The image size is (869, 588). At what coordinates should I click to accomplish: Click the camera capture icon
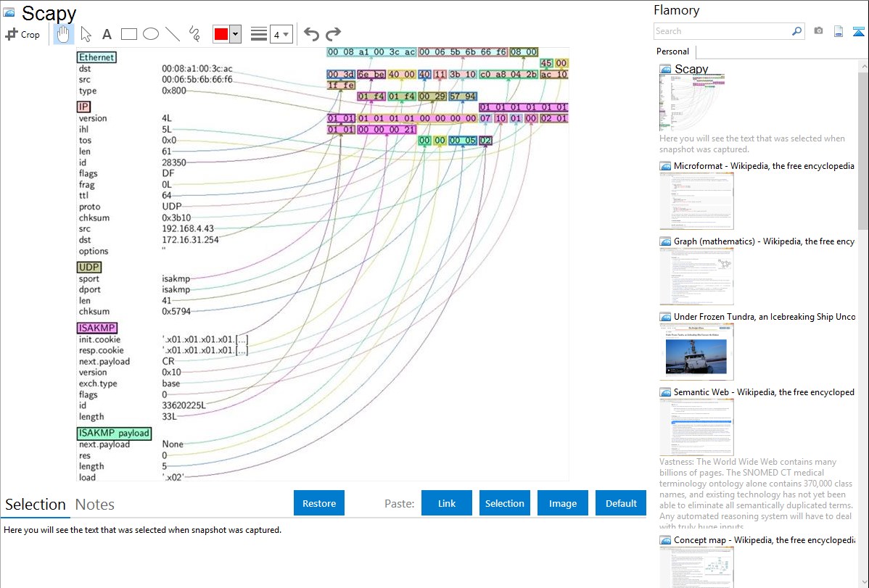coord(818,31)
